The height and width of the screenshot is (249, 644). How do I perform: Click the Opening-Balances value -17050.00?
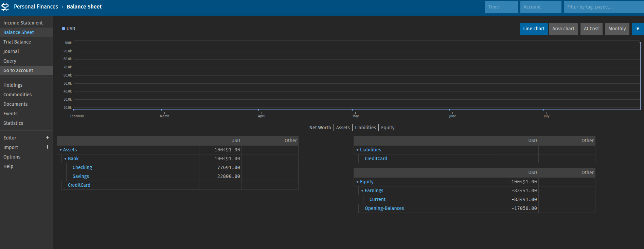(x=524, y=208)
